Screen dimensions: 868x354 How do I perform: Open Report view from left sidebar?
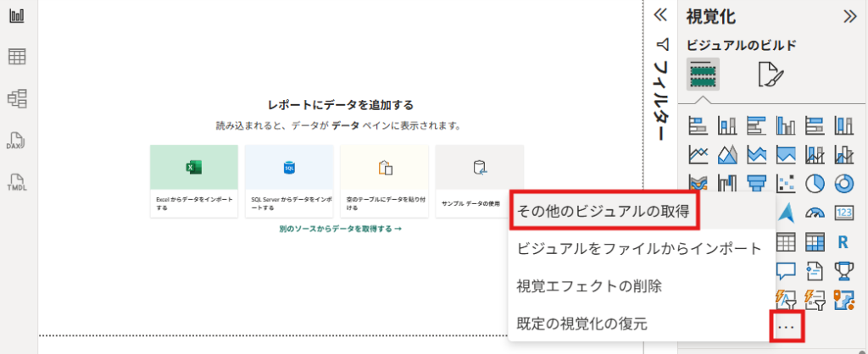17,16
